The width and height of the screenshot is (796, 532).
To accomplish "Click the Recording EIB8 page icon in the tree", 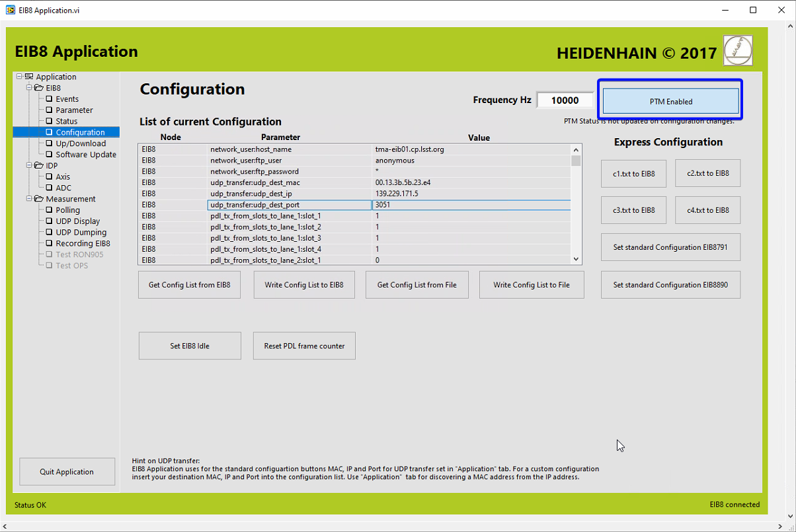I will tap(49, 244).
